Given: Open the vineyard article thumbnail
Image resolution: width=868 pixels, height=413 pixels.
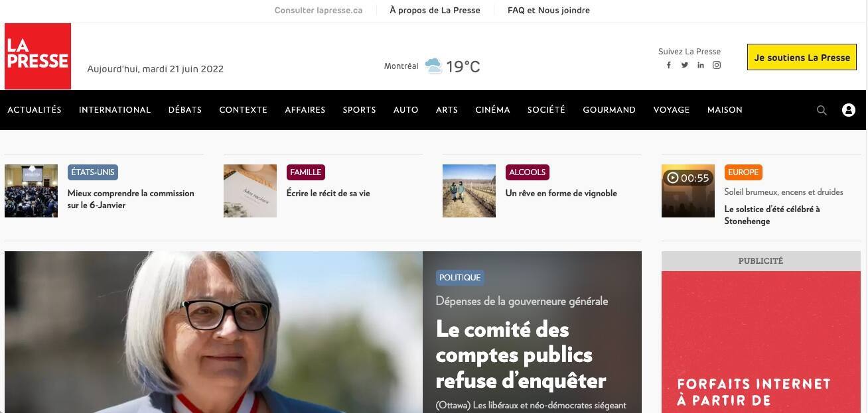Looking at the screenshot, I should (469, 191).
